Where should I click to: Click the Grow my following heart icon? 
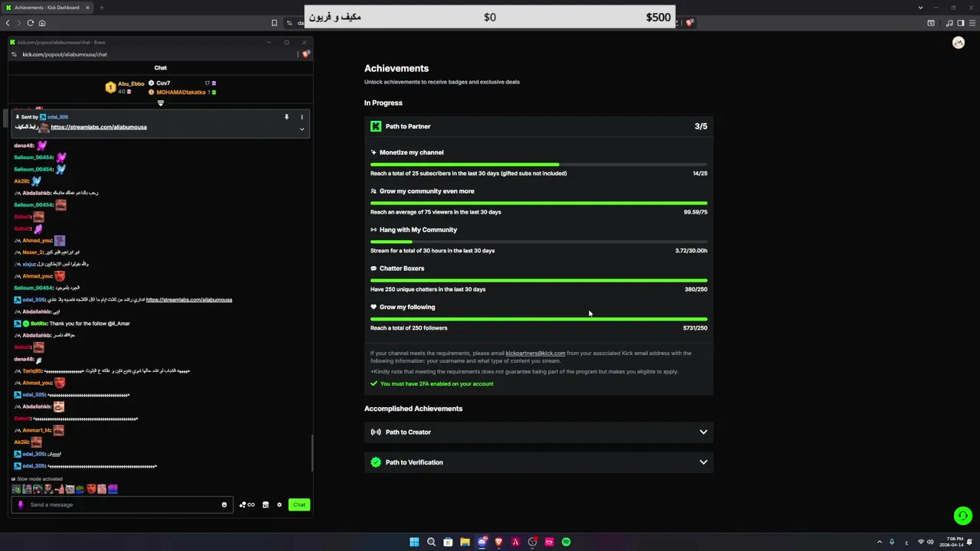coord(374,308)
